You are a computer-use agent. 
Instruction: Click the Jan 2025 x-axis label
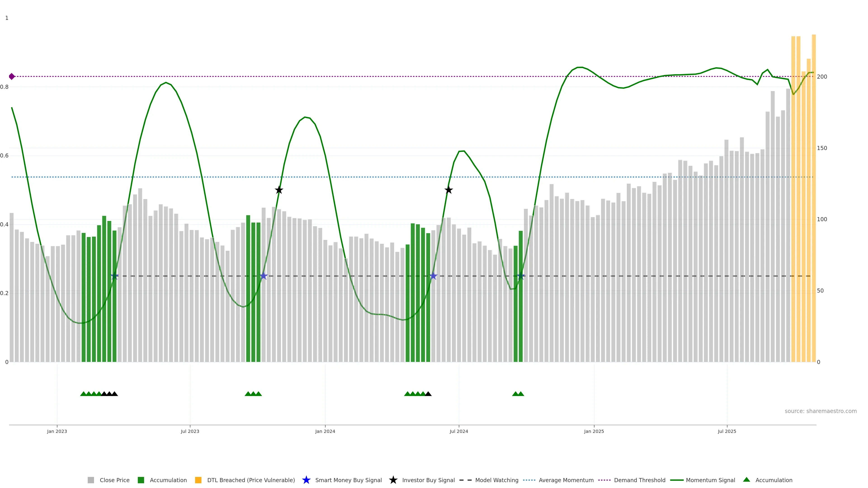point(594,432)
